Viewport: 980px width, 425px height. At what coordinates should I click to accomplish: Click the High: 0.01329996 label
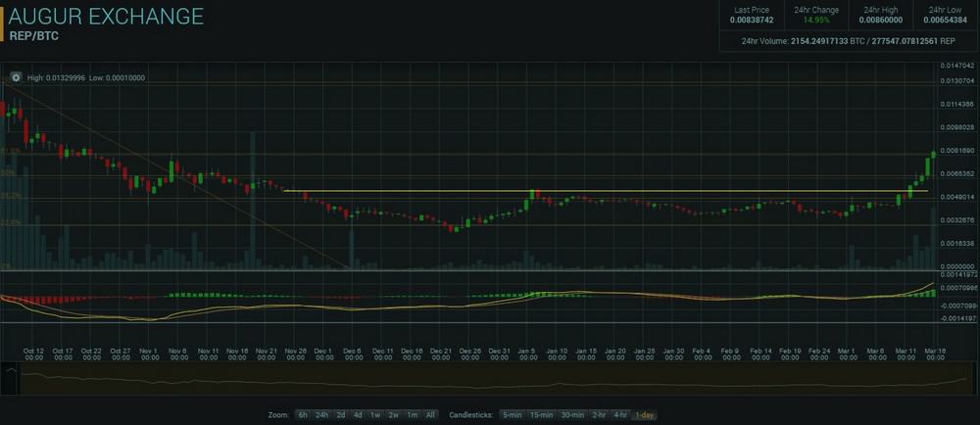[57, 78]
